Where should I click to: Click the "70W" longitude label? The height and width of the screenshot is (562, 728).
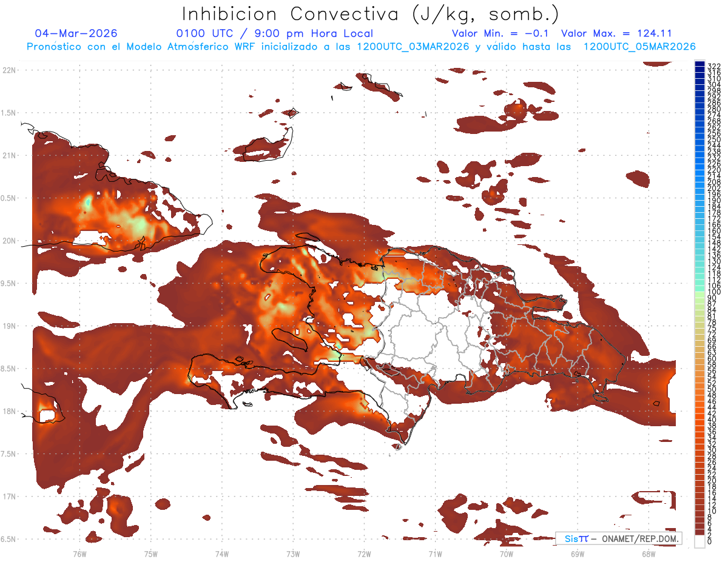point(506,554)
